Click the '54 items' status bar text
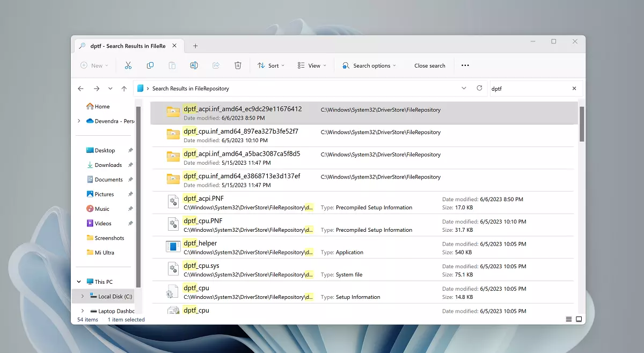The image size is (644, 353). pyautogui.click(x=88, y=319)
